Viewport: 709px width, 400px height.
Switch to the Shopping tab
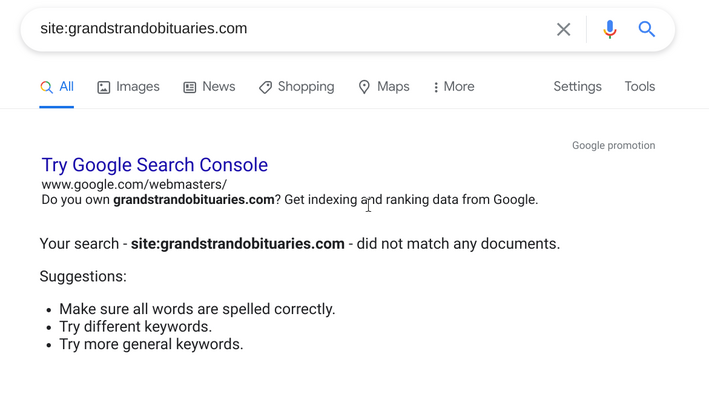pos(297,87)
